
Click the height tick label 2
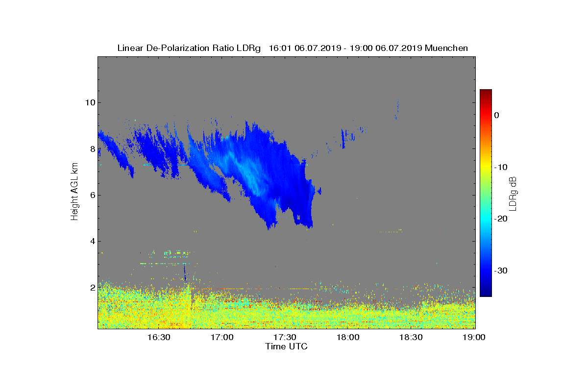(x=92, y=287)
